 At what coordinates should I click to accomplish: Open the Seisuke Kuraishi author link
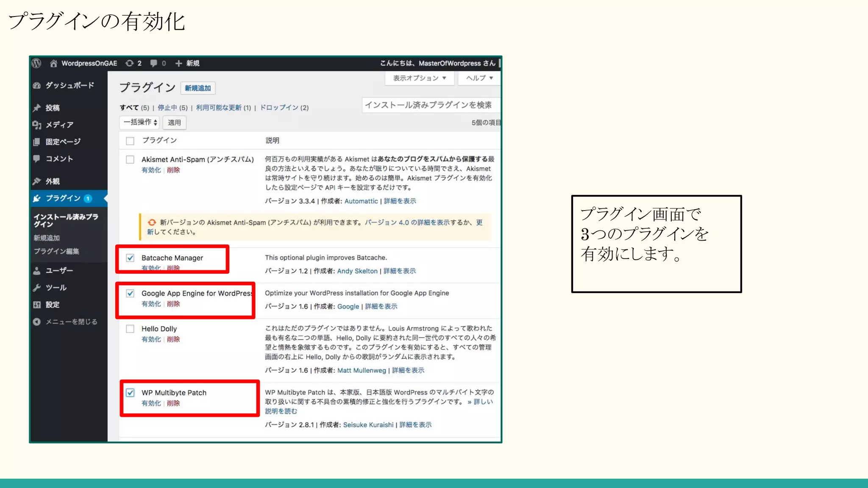(x=368, y=425)
